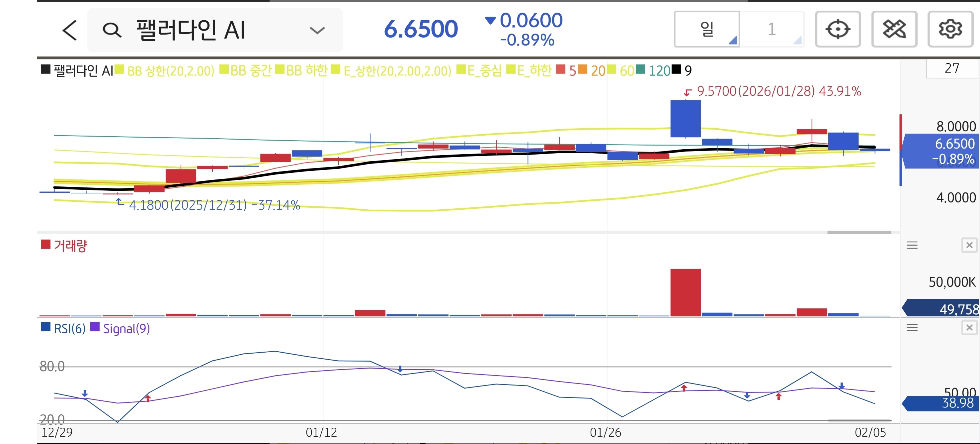Close the volume indicator panel
This screenshot has width=980, height=444.
[969, 245]
